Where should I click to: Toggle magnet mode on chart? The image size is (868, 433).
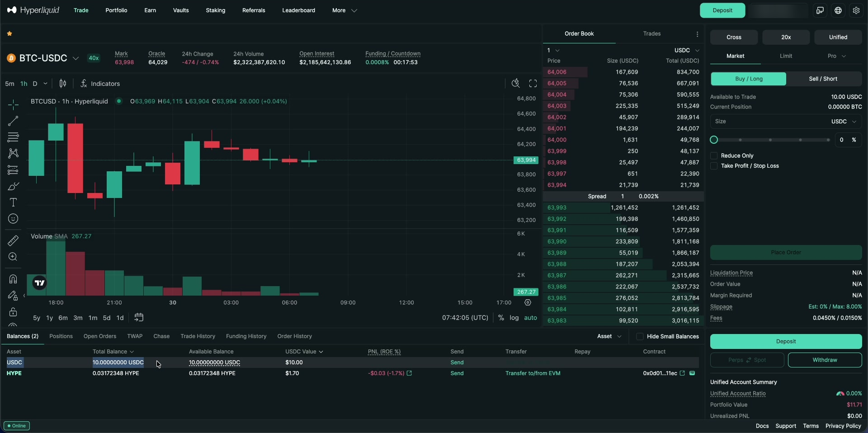pos(13,279)
